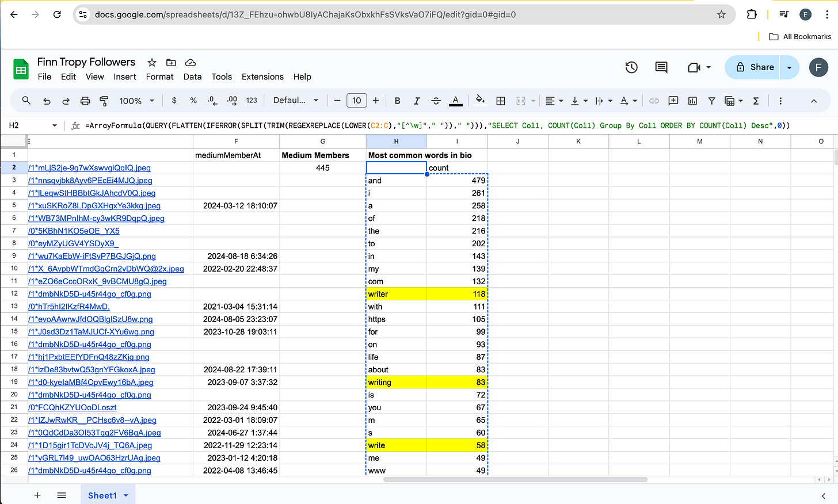
Task: Format selection as currency
Action: (174, 101)
